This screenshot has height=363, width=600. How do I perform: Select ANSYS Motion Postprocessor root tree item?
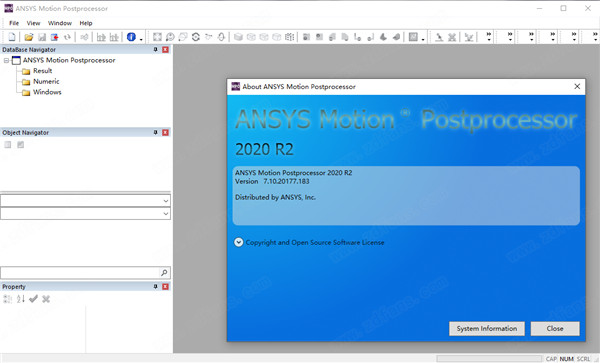pyautogui.click(x=69, y=60)
